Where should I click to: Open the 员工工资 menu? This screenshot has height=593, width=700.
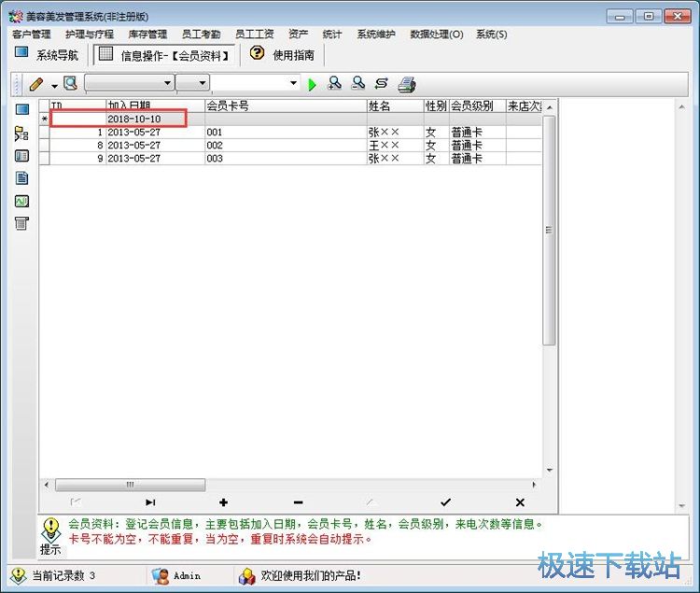pyautogui.click(x=255, y=35)
